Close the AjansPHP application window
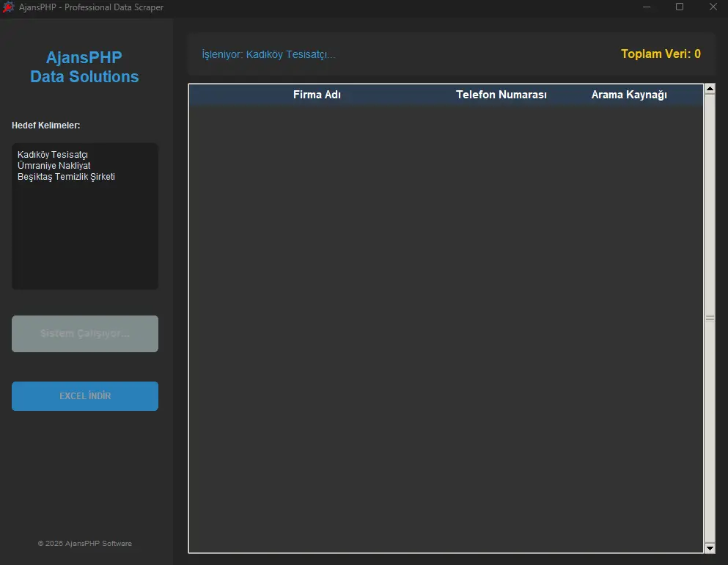 tap(713, 7)
